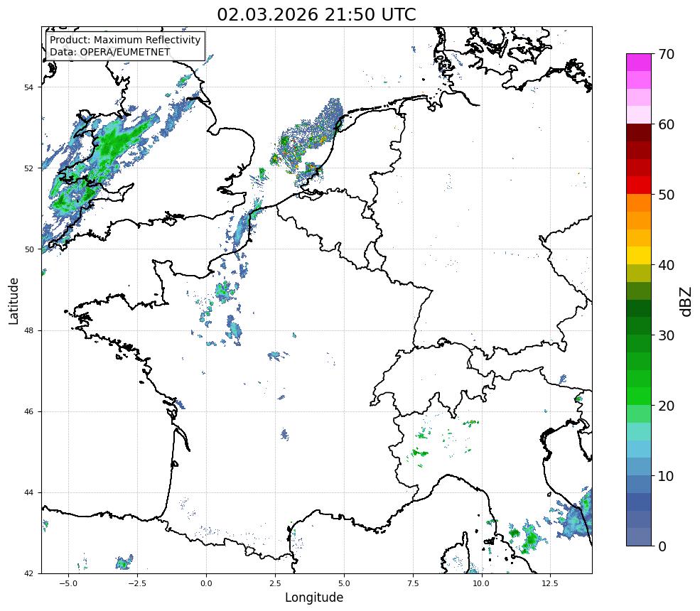Click latitude tick label 52
The width and height of the screenshot is (700, 611).
[28, 168]
